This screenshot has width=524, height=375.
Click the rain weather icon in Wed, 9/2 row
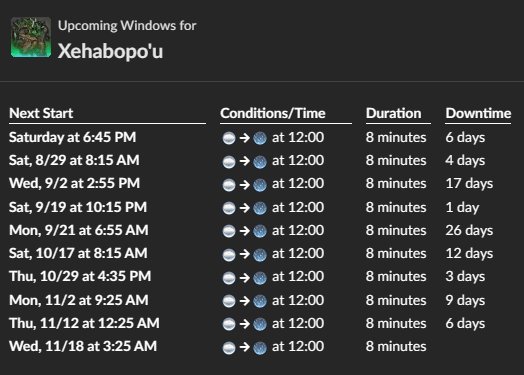point(260,184)
